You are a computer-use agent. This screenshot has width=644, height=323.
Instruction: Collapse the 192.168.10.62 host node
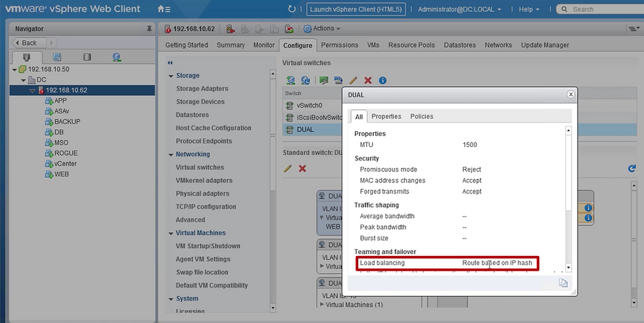(x=32, y=91)
